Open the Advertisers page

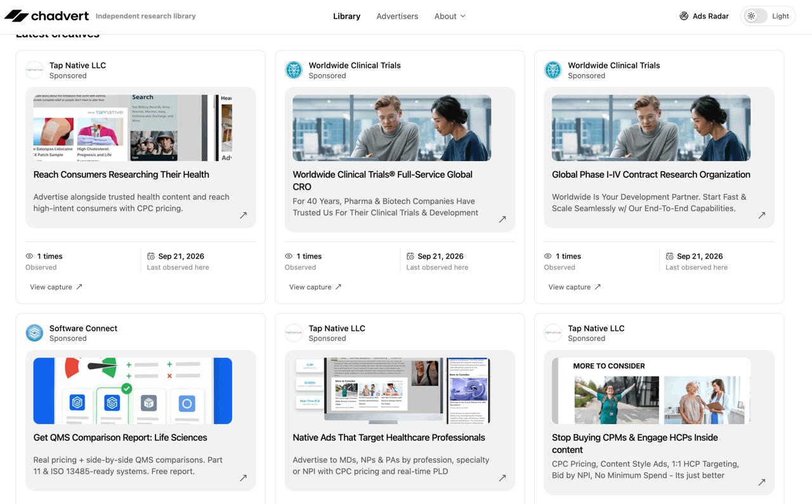[x=397, y=16]
